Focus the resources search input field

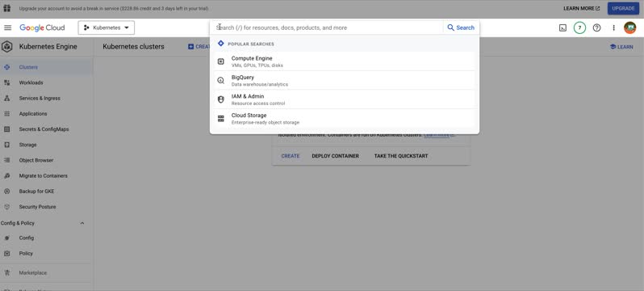click(328, 27)
